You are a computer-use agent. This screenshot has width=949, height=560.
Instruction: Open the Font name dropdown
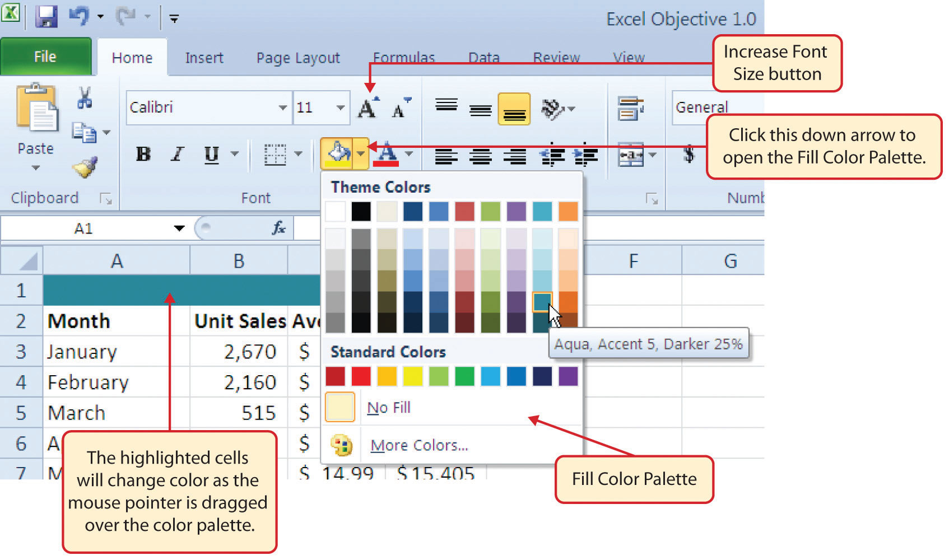point(283,108)
